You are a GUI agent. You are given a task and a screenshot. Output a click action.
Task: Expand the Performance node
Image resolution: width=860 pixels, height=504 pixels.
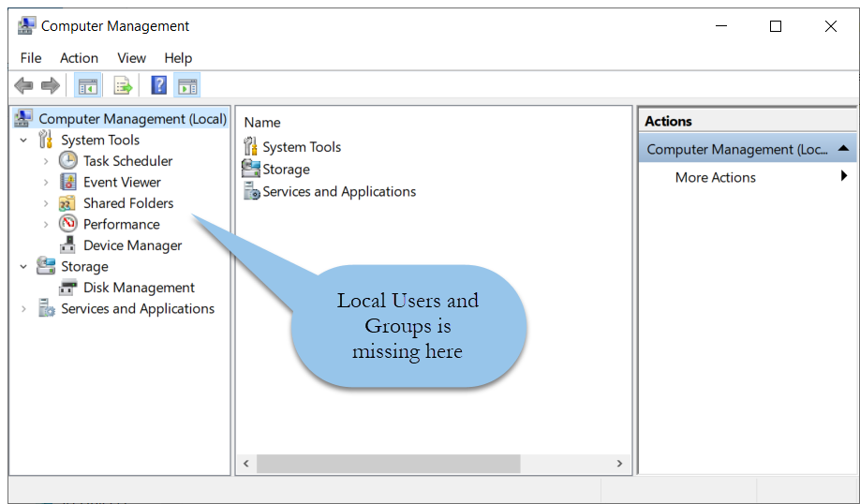[x=46, y=224]
